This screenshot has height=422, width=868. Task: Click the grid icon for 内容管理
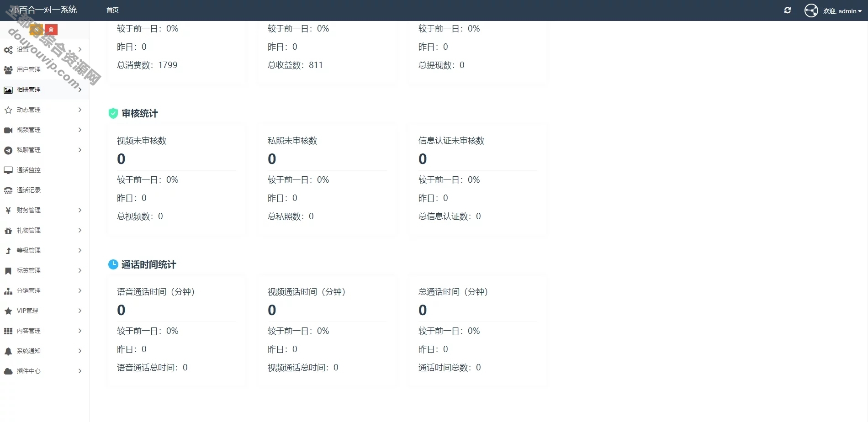tap(8, 331)
